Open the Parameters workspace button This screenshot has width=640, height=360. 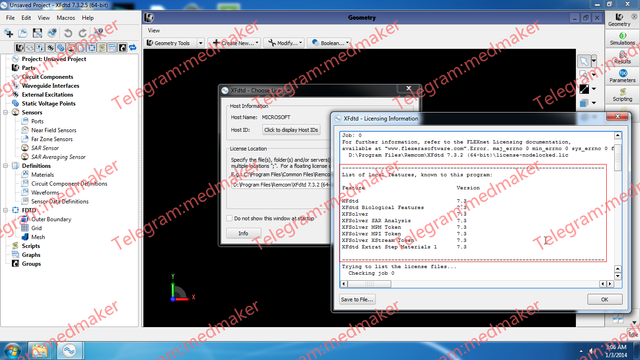(x=622, y=76)
